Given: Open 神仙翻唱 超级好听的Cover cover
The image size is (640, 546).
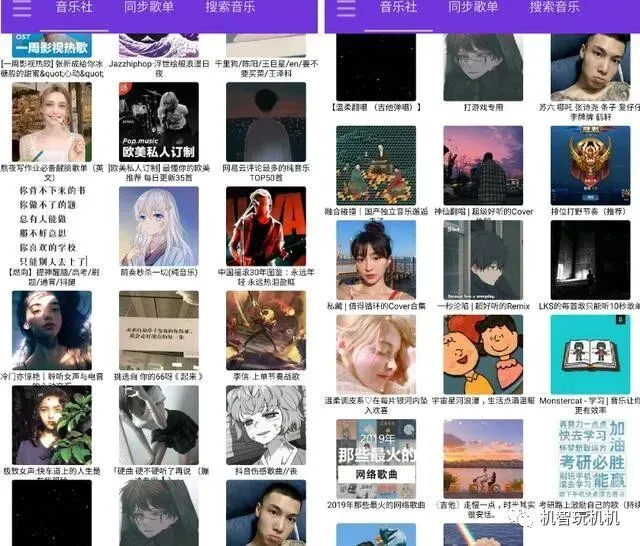Looking at the screenshot, I should (x=483, y=165).
